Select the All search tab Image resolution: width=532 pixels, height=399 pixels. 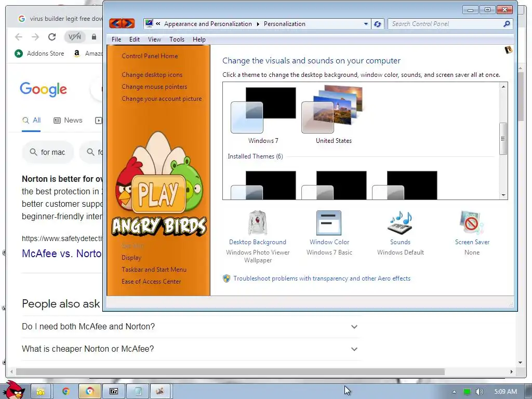click(31, 120)
